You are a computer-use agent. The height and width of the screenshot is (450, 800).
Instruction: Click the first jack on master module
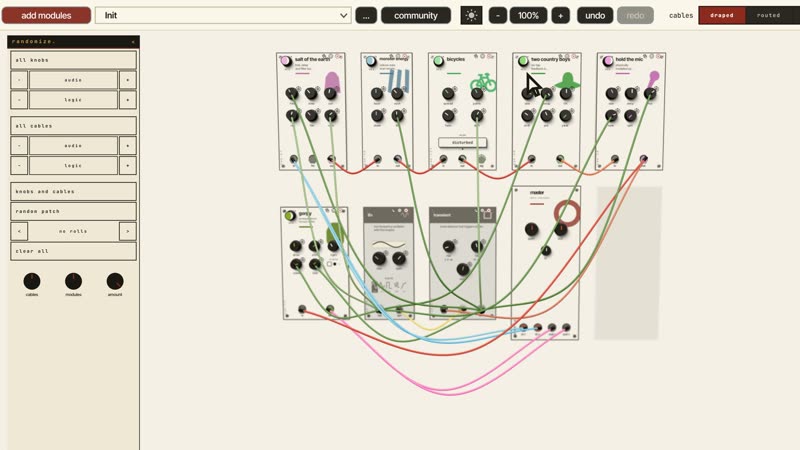[523, 328]
